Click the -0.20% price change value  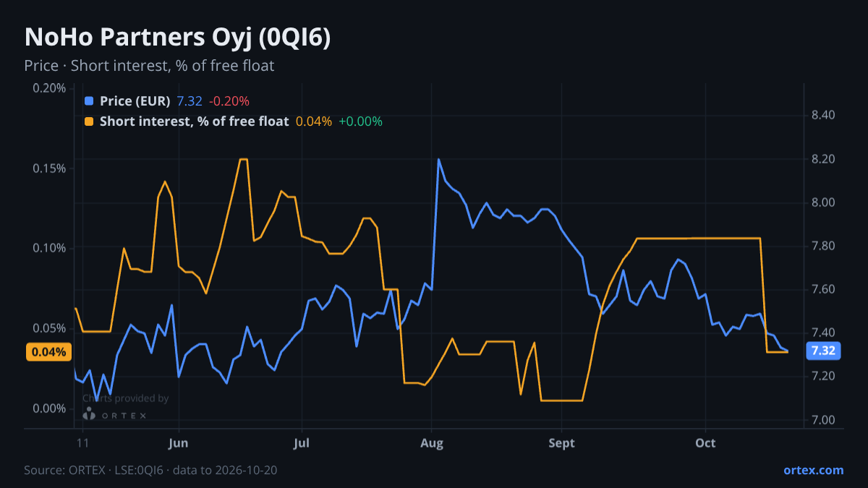click(x=229, y=101)
